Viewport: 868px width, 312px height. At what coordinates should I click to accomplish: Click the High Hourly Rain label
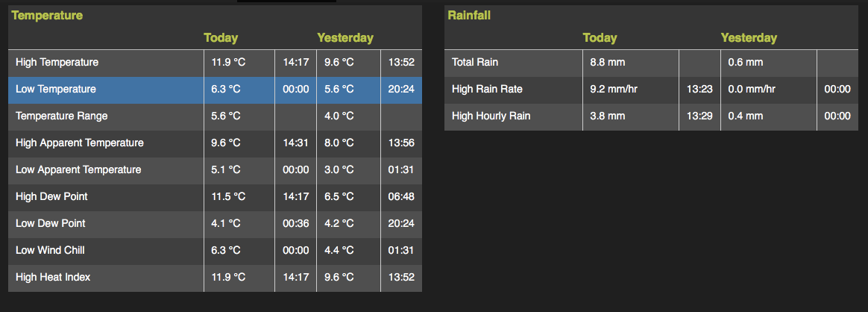(491, 116)
